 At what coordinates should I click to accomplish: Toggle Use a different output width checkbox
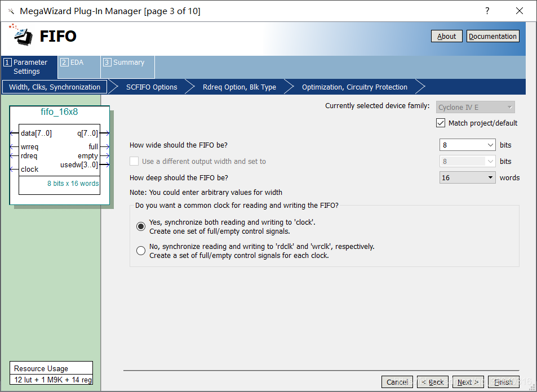134,161
